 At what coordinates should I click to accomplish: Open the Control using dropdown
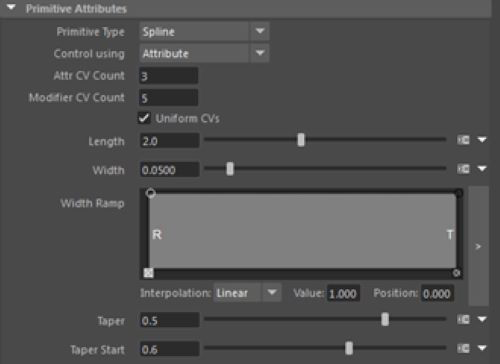pos(204,53)
